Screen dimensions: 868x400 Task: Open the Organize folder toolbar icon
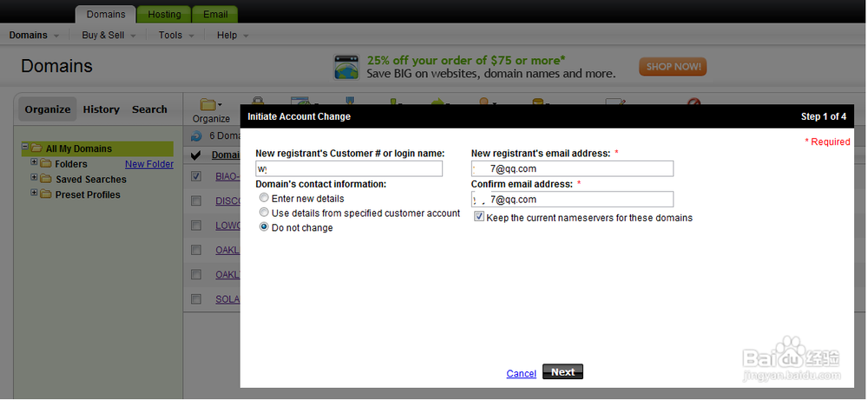click(x=210, y=105)
